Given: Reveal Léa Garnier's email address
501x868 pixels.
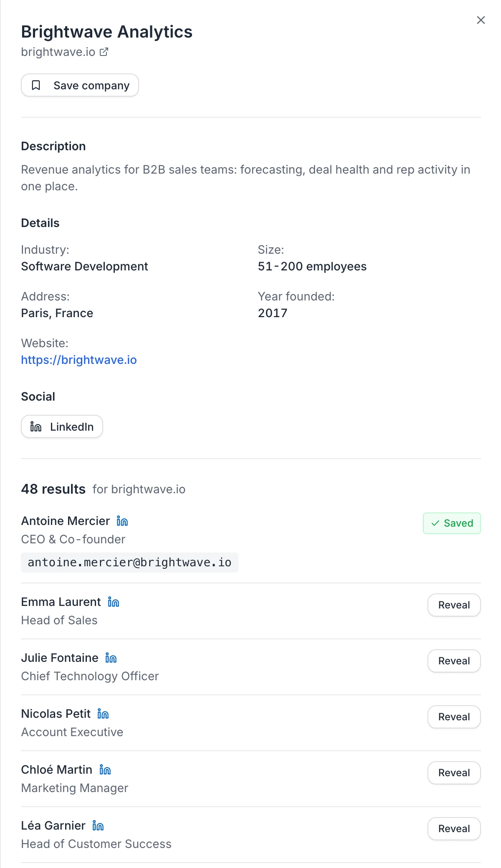Looking at the screenshot, I should click(x=454, y=829).
